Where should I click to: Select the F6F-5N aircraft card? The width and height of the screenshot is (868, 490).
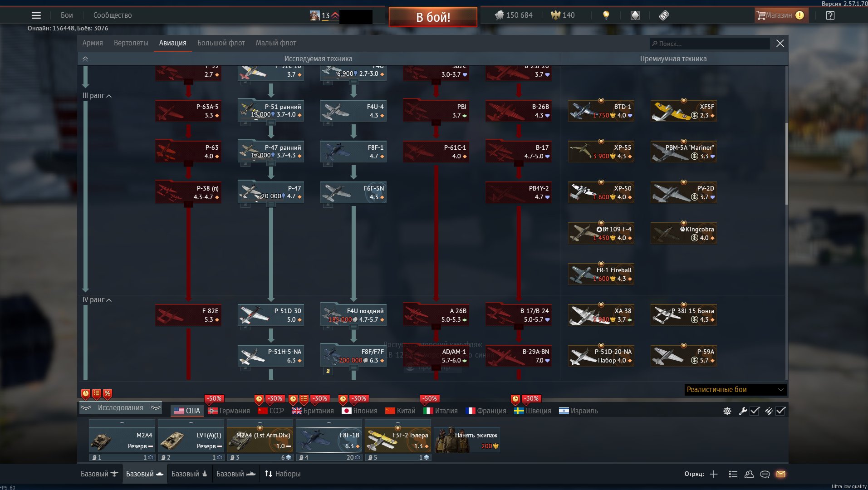click(353, 193)
